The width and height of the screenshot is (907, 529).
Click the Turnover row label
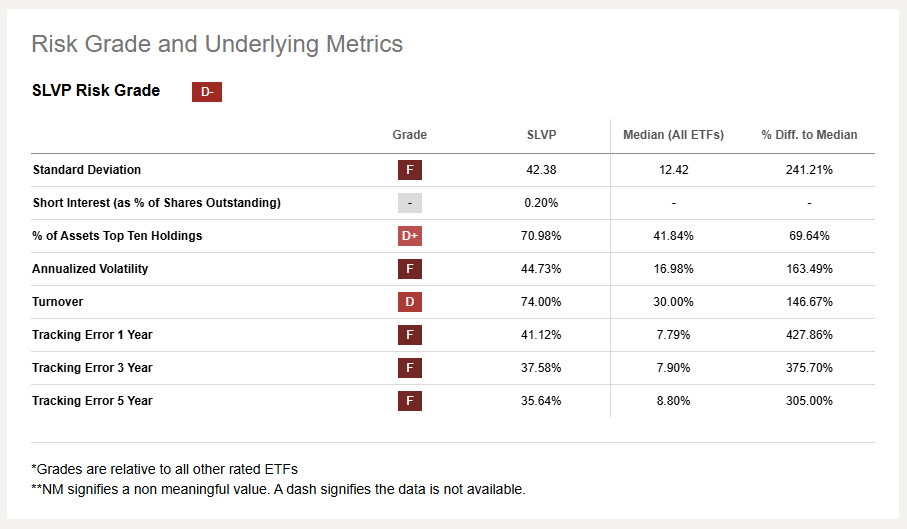58,302
